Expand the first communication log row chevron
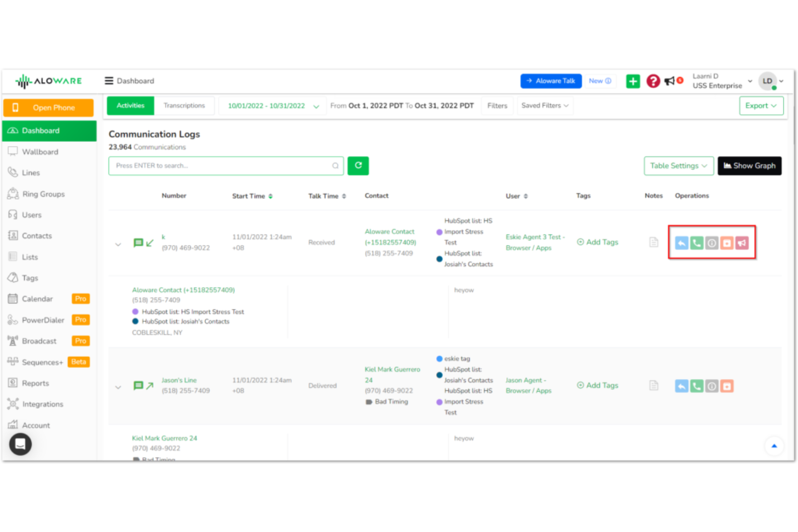798x532 pixels. click(x=118, y=244)
